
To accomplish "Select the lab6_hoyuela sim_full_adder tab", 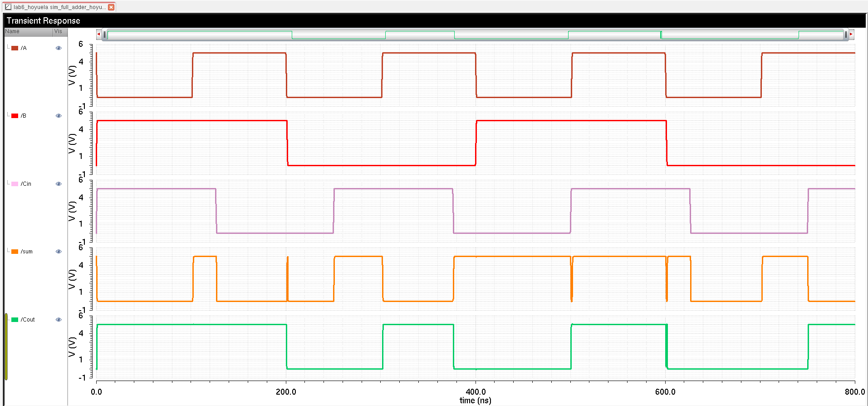I will click(59, 7).
